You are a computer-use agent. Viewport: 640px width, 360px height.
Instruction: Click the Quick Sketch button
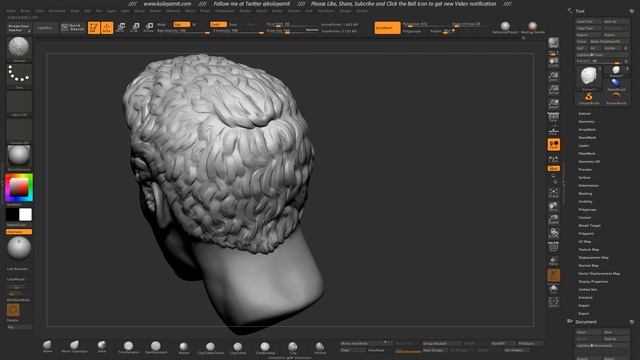[73, 28]
